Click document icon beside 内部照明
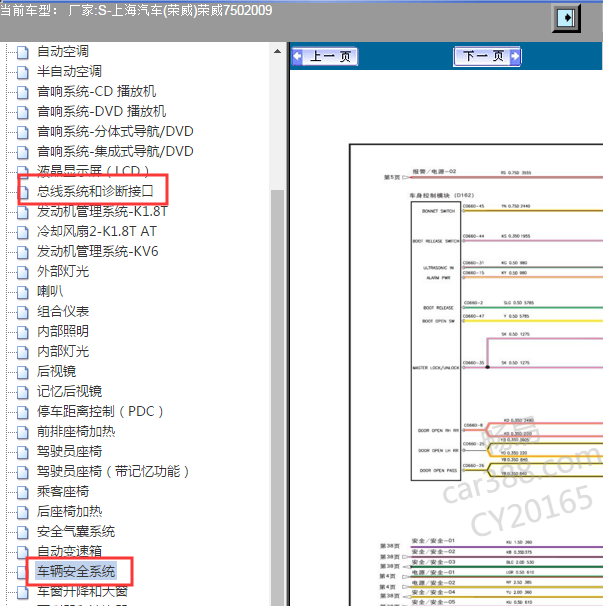The width and height of the screenshot is (603, 606). tap(22, 332)
